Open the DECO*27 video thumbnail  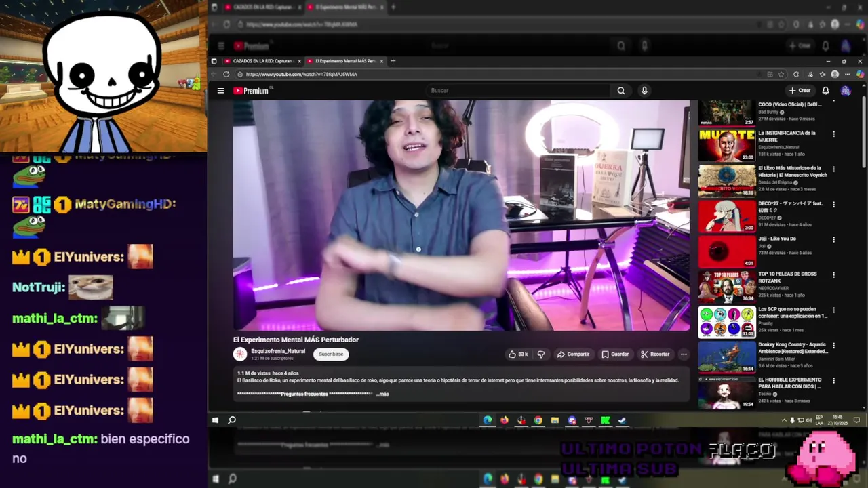pyautogui.click(x=727, y=216)
